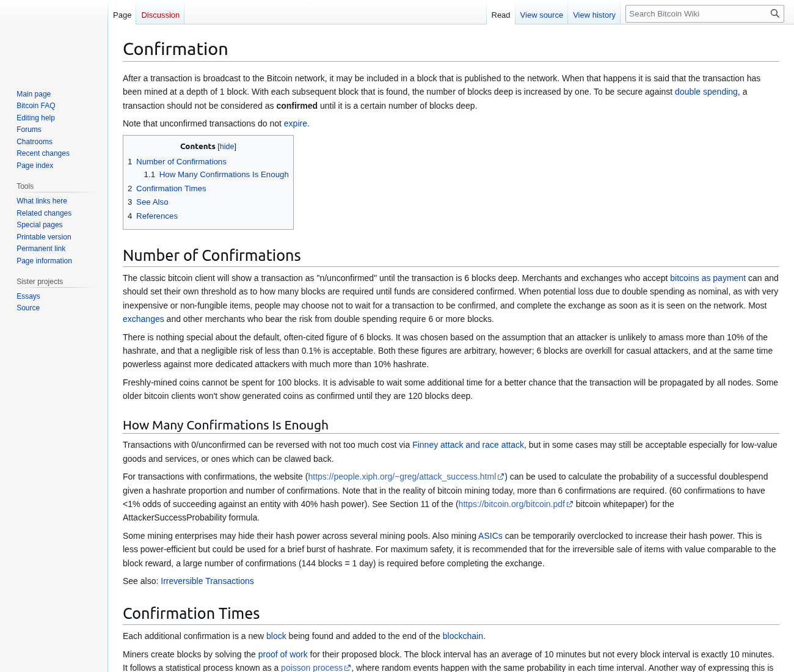
Task: Open Source sister project
Action: tap(28, 308)
